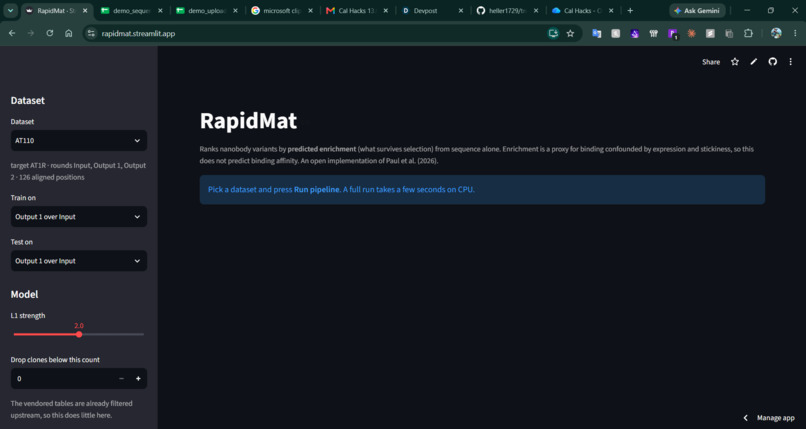Screen dimensions: 806x429
Task: Switch to the Cal Hacks OneDrive tab
Action: point(582,10)
